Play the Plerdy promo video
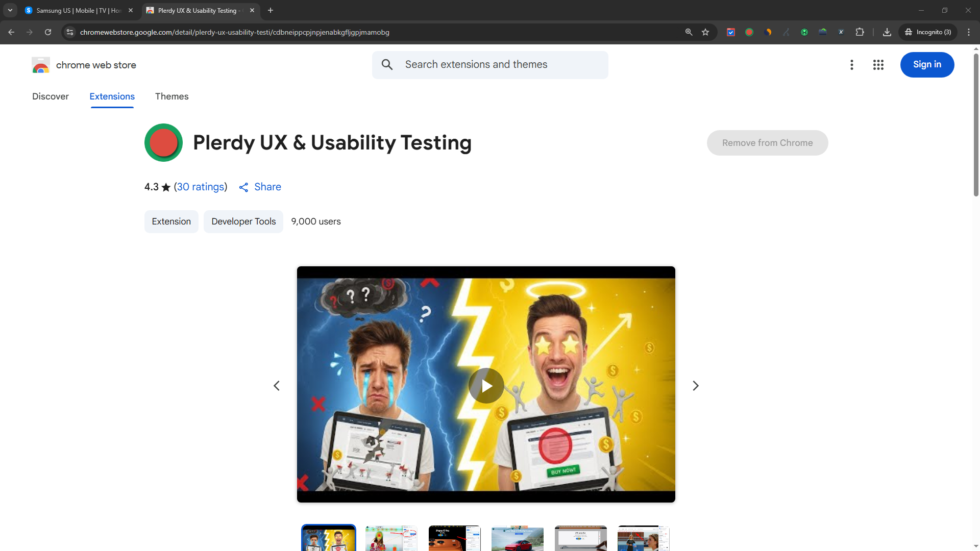 coord(486,386)
